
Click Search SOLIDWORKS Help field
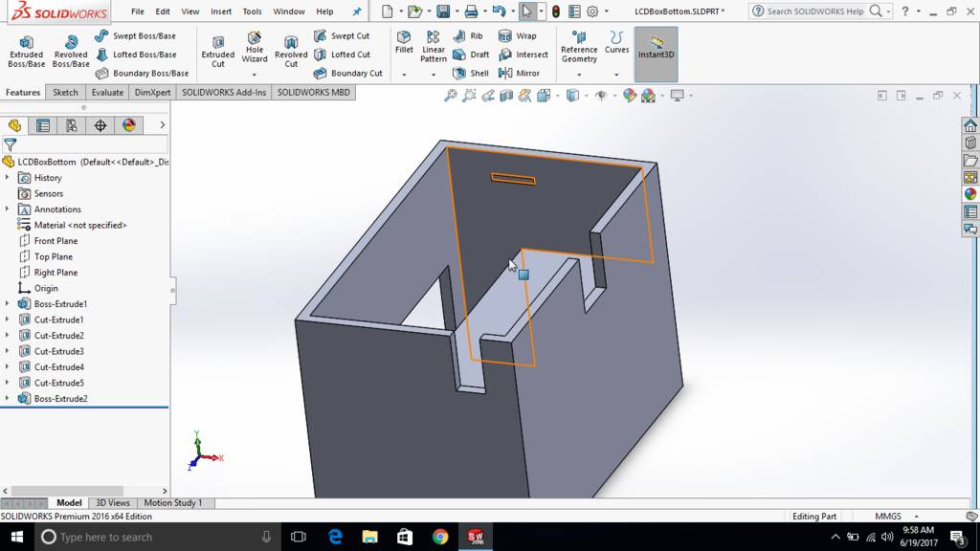[815, 11]
